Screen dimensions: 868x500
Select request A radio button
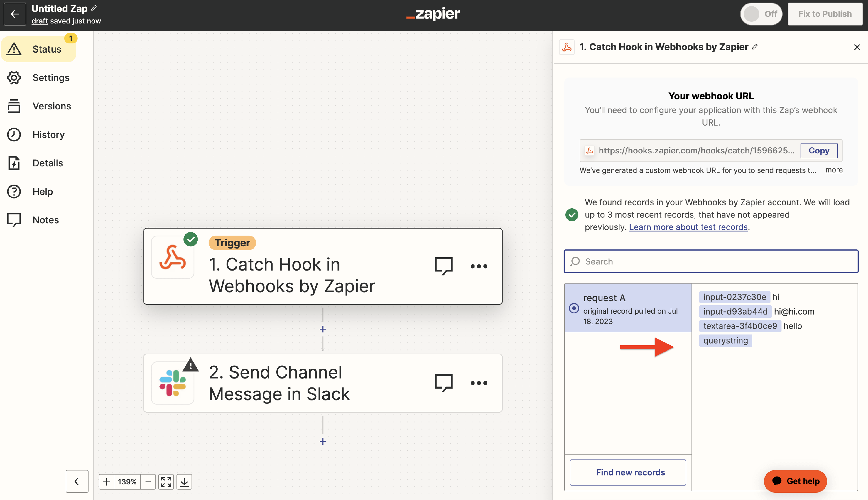[574, 308]
